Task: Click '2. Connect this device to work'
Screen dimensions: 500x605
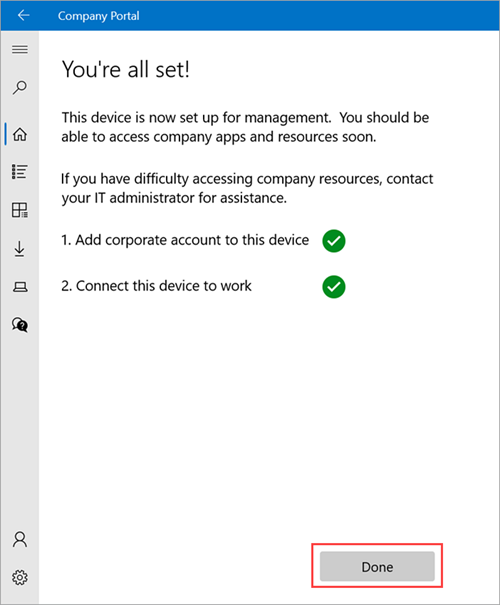Action: 156,286
